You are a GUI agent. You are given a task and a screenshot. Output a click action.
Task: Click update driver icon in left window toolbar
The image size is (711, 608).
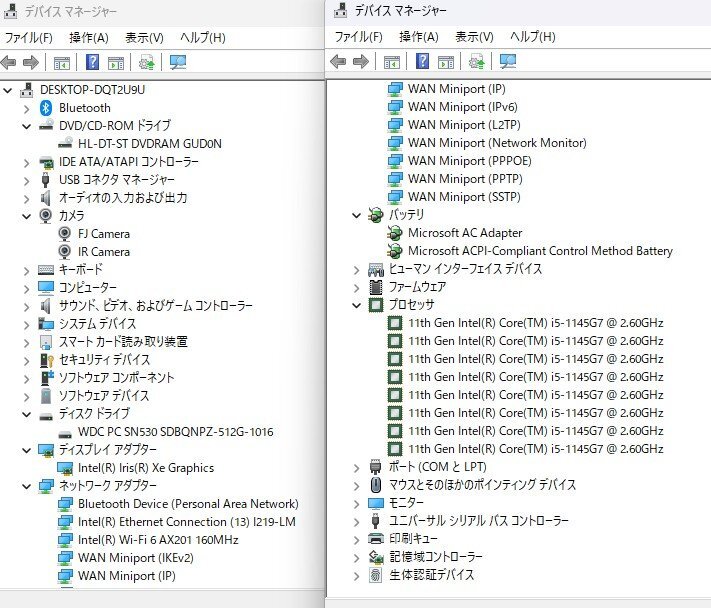(146, 62)
